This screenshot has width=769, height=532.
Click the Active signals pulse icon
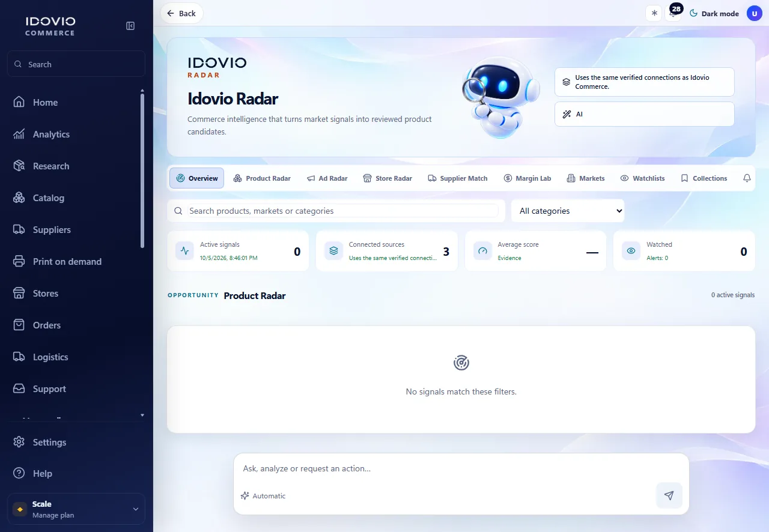[185, 251]
